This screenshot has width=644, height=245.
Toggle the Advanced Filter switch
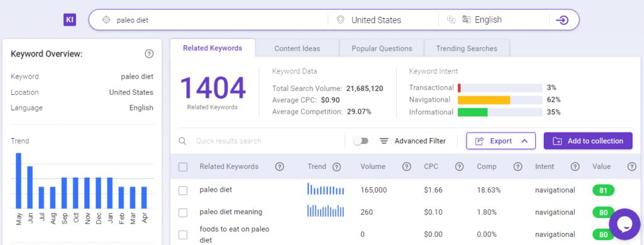361,141
